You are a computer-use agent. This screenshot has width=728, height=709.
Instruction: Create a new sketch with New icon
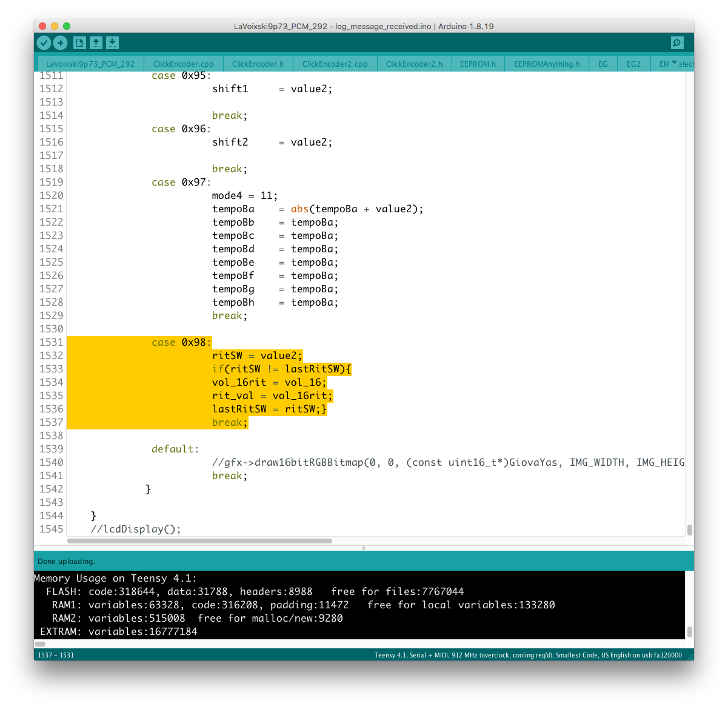click(x=79, y=42)
